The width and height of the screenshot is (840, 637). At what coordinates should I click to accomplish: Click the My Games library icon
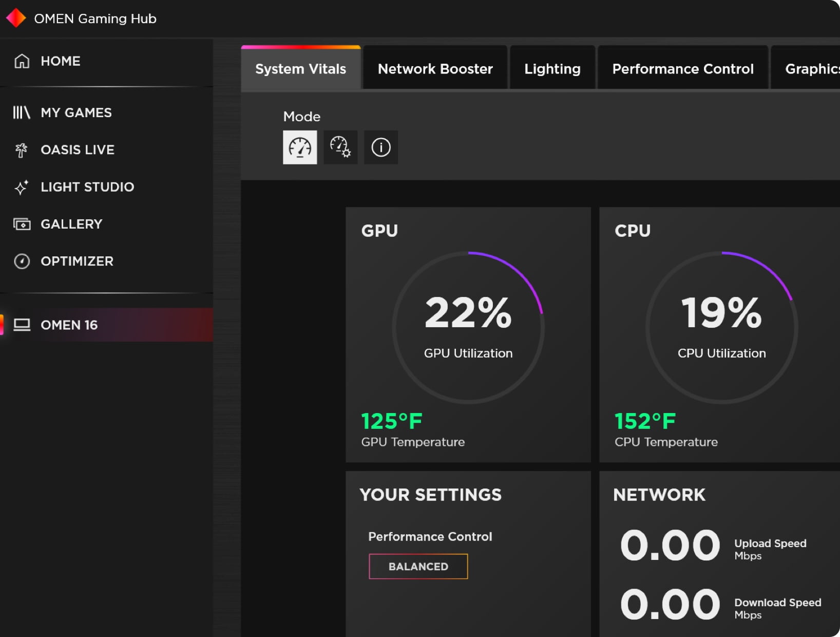(x=22, y=113)
